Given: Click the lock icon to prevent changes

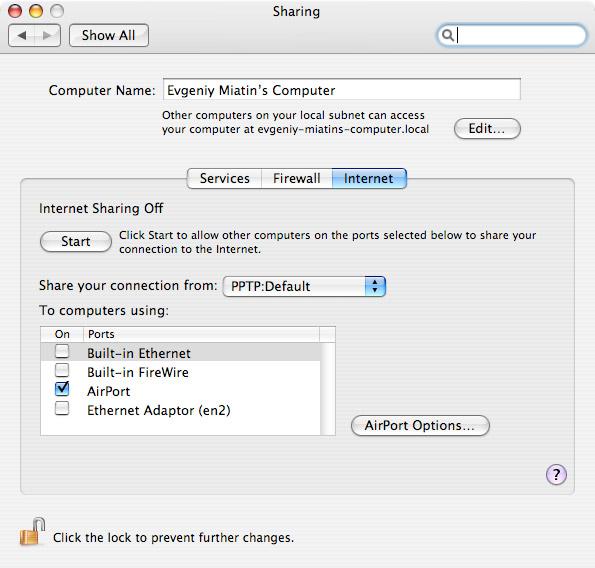Looking at the screenshot, I should (x=32, y=532).
